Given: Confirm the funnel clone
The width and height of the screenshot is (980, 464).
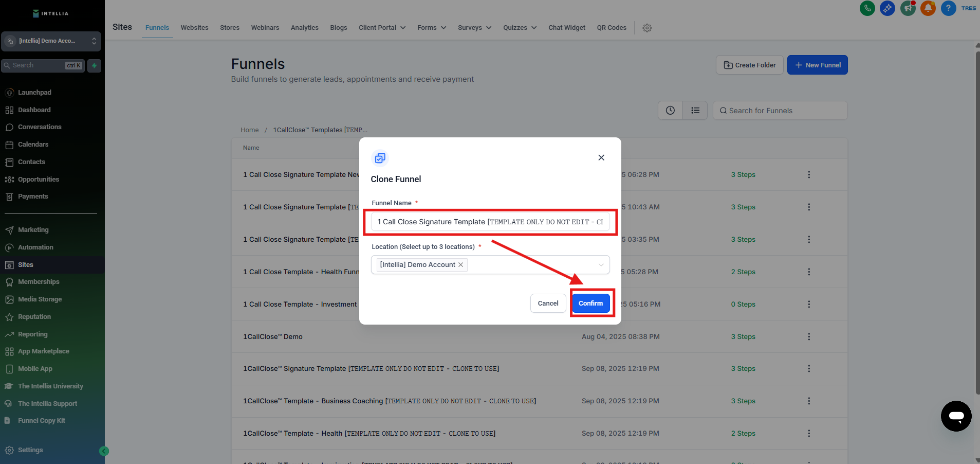Looking at the screenshot, I should coord(590,304).
